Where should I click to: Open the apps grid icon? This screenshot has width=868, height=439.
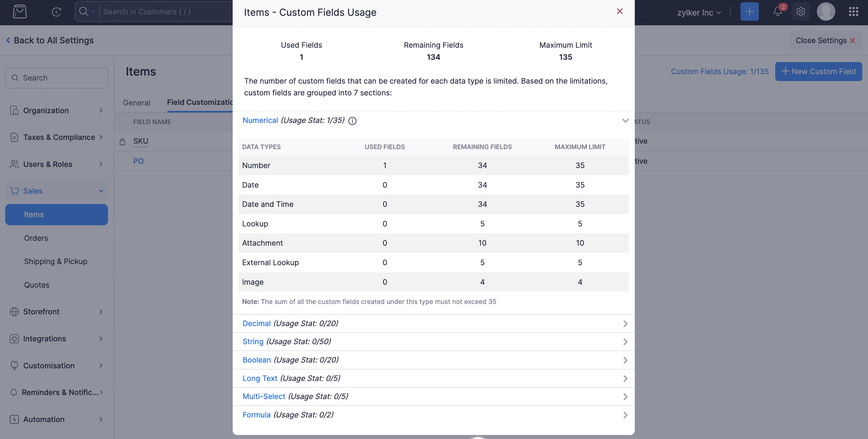coord(854,11)
